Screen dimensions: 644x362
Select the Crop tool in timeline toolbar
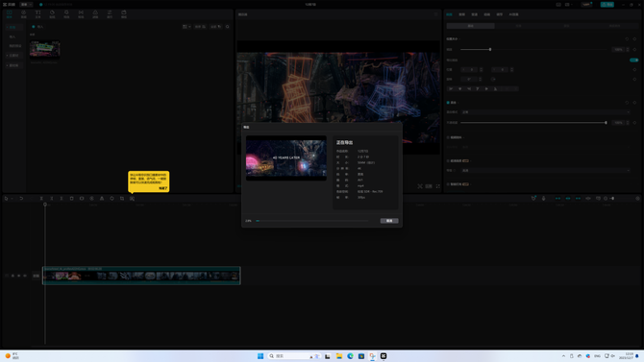[x=122, y=198]
